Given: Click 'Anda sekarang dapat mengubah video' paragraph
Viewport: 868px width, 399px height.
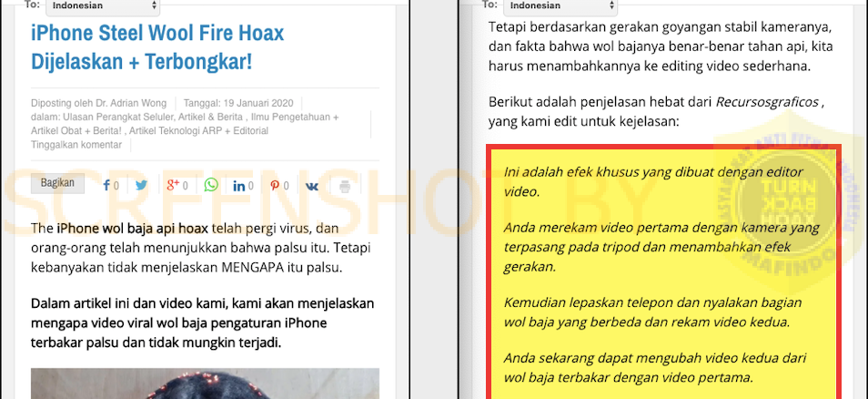Looking at the screenshot, I should 655,367.
